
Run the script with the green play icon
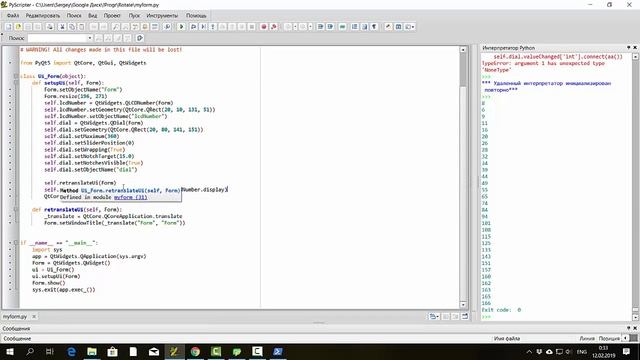pyautogui.click(x=181, y=27)
